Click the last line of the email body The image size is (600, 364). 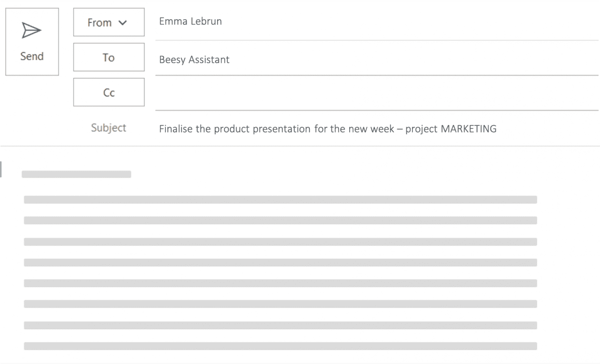click(x=280, y=347)
